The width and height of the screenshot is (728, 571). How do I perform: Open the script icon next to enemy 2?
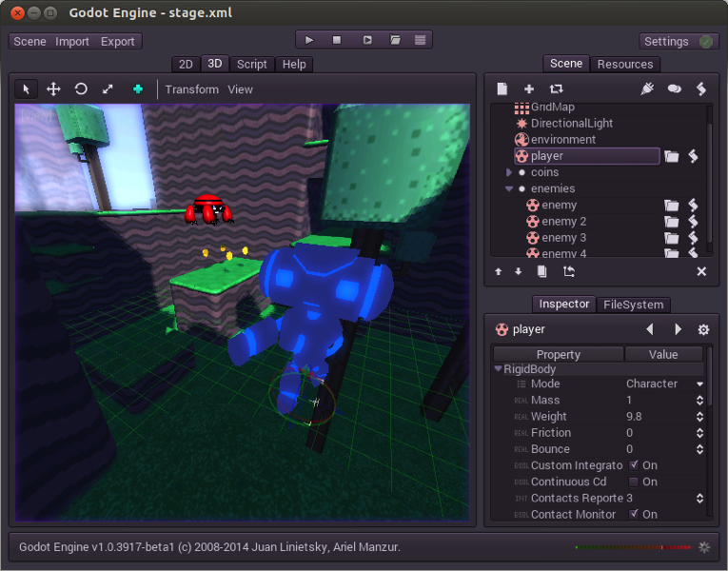694,222
